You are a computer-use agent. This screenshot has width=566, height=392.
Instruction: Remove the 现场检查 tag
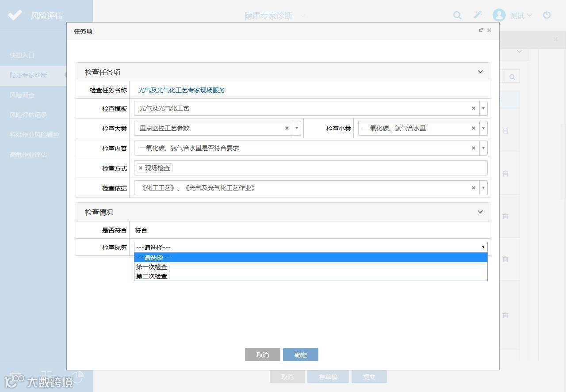click(141, 168)
